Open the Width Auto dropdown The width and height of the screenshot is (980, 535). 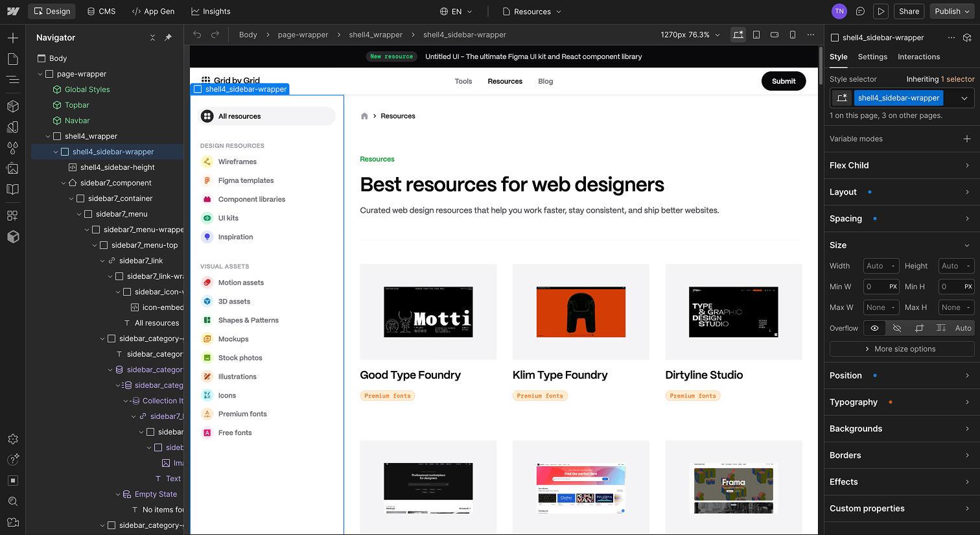[x=881, y=265]
